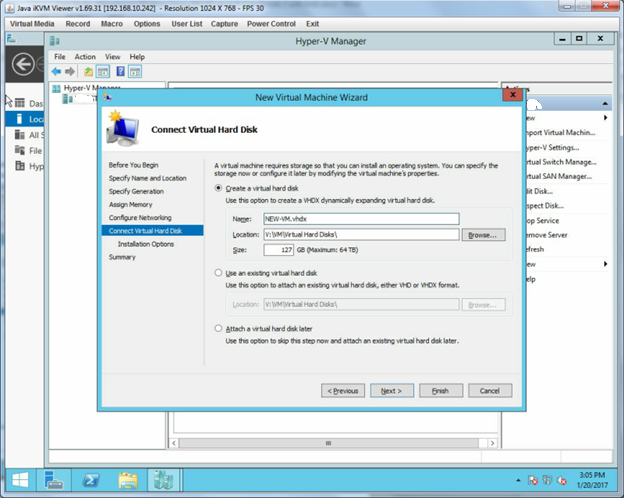This screenshot has width=624, height=498.
Task: Click the speaker tray icon
Action: pyautogui.click(x=562, y=480)
